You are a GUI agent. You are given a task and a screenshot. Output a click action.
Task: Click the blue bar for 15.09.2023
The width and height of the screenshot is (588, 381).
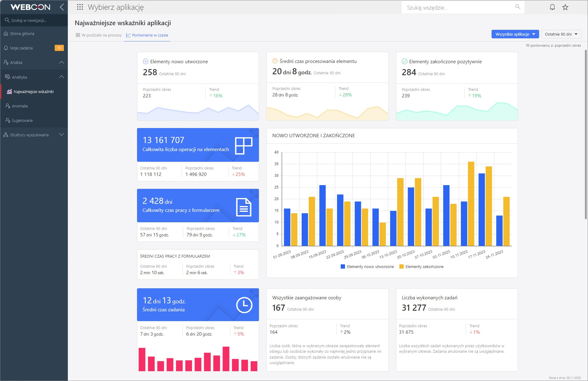322,215
